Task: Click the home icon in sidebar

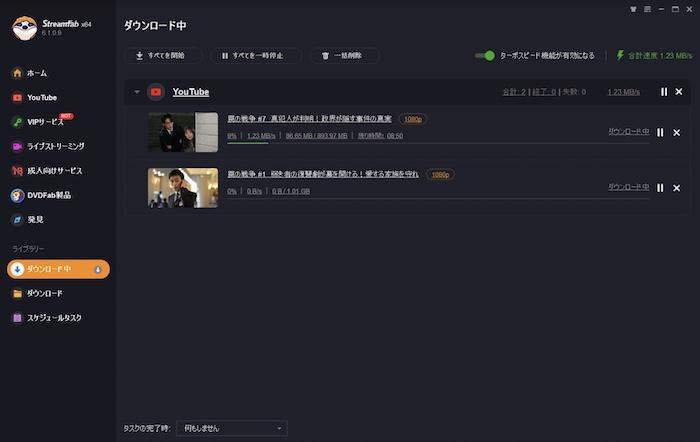Action: pyautogui.click(x=17, y=73)
